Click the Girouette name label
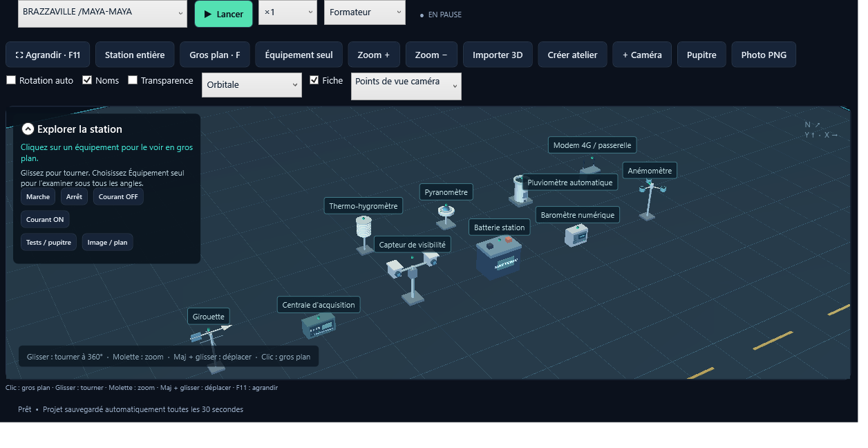The image size is (868, 448). point(209,317)
